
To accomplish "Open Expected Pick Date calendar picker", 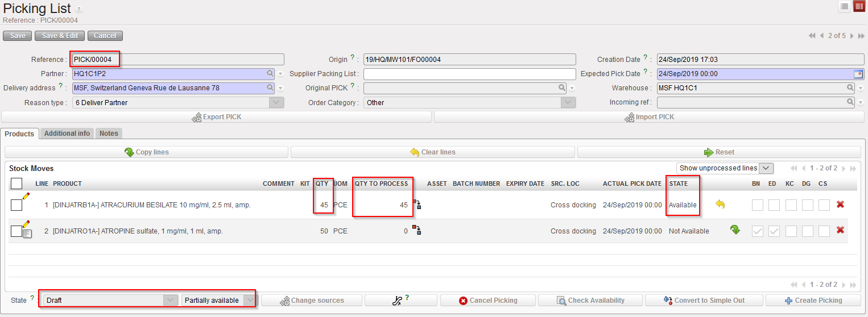I will (858, 74).
